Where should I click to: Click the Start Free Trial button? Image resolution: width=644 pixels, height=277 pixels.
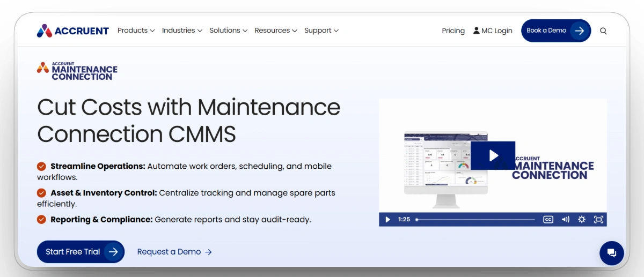tap(80, 252)
